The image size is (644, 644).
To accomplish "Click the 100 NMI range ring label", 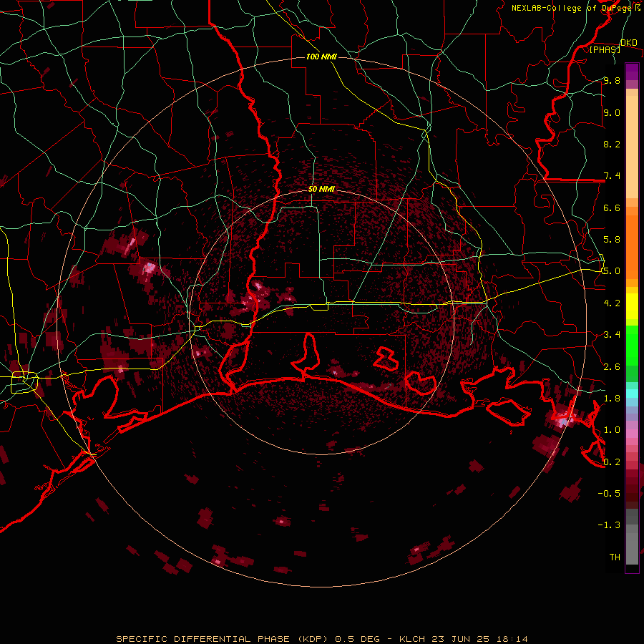I will pos(321,57).
